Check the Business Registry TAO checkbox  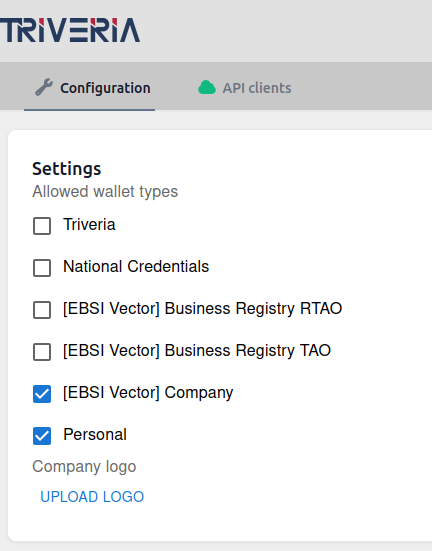point(42,352)
